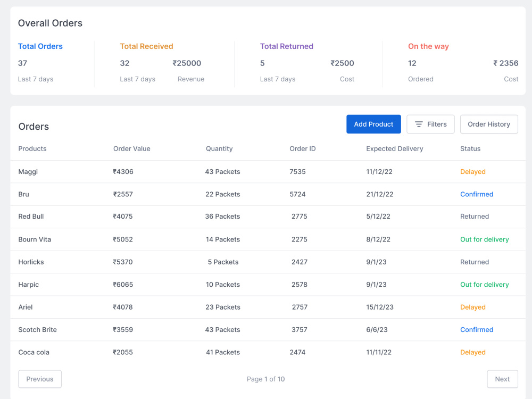
Task: Go to the Next page
Action: (503, 379)
